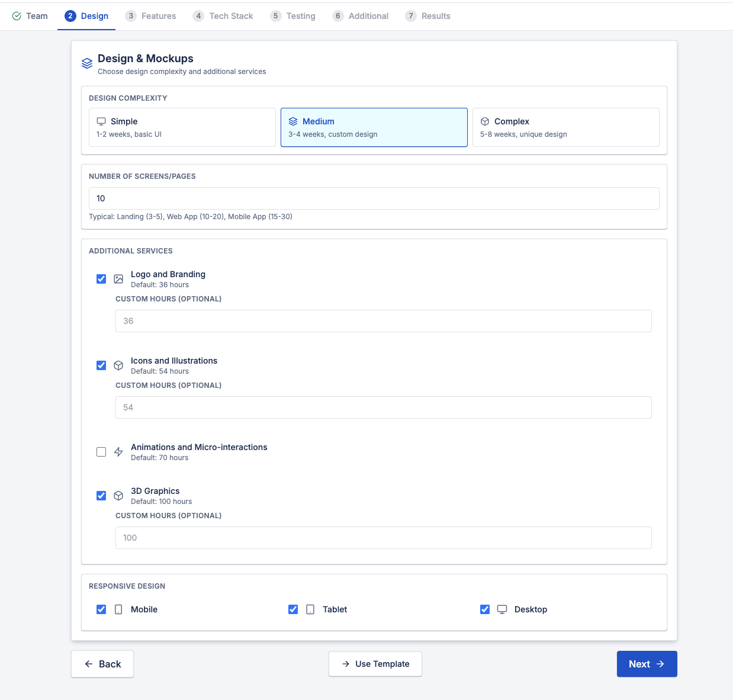Click the Design & Mockups layers icon

(86, 63)
